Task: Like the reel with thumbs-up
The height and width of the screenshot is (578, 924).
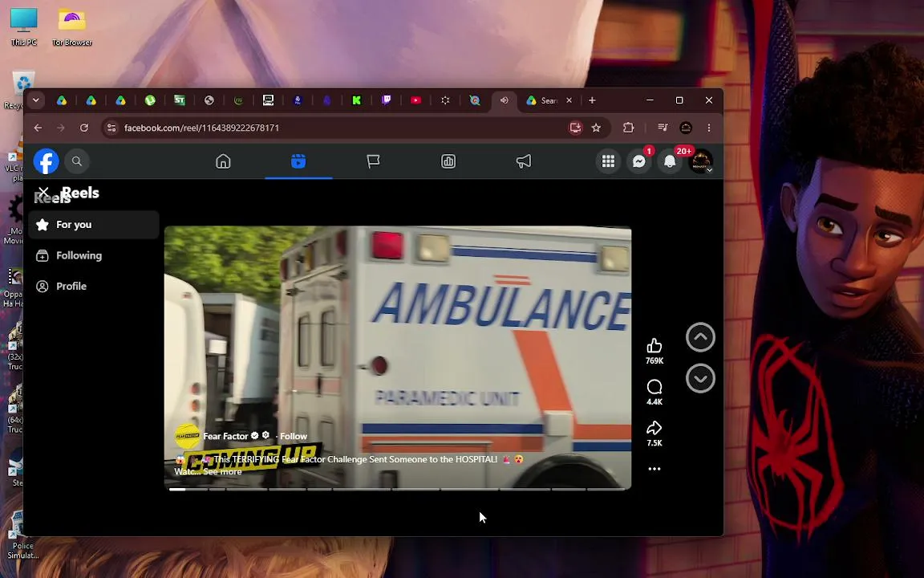Action: point(654,346)
